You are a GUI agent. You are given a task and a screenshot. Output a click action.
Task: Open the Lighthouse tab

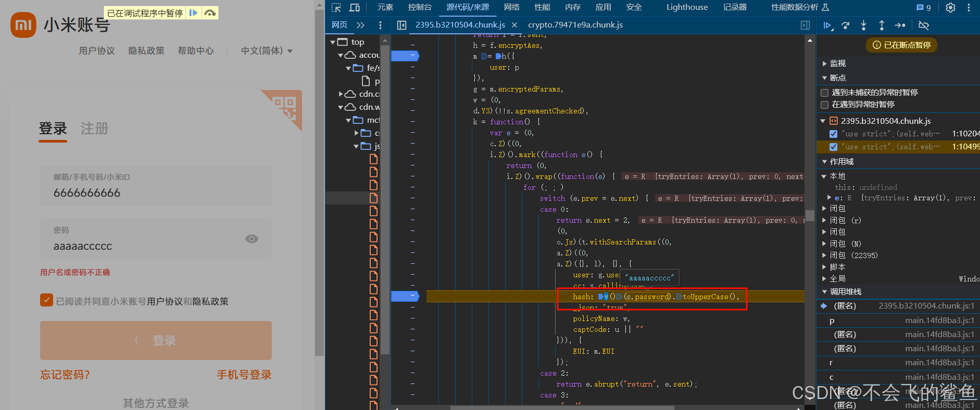pos(687,7)
